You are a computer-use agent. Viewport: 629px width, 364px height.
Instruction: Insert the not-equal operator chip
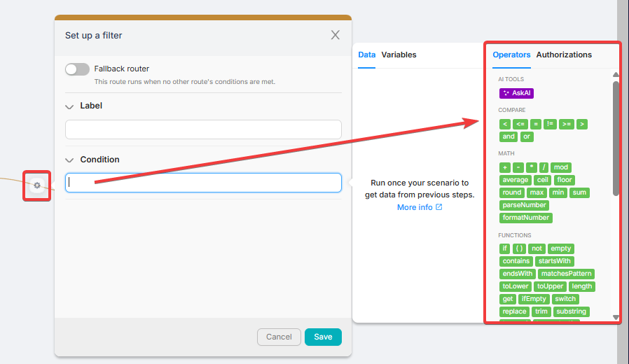pos(550,124)
